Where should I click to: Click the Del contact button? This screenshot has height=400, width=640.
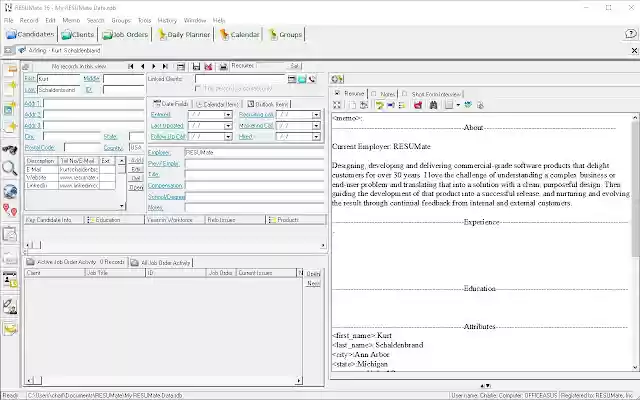(x=136, y=178)
